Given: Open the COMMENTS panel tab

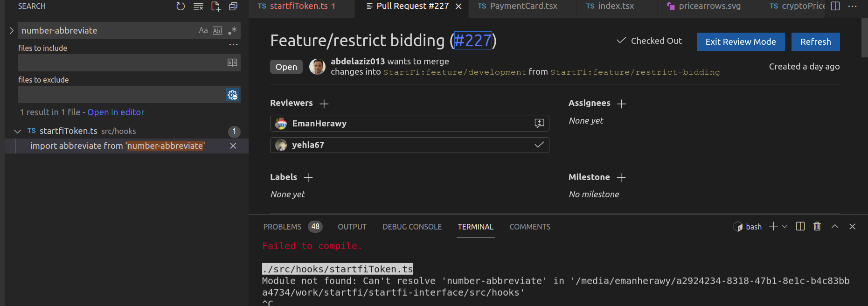Looking at the screenshot, I should coord(530,227).
